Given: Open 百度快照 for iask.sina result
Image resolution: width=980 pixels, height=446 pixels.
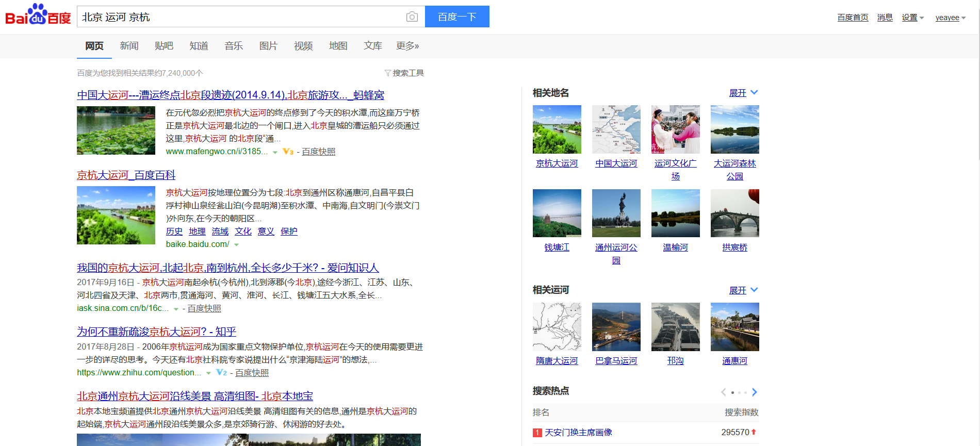Looking at the screenshot, I should pos(204,308).
